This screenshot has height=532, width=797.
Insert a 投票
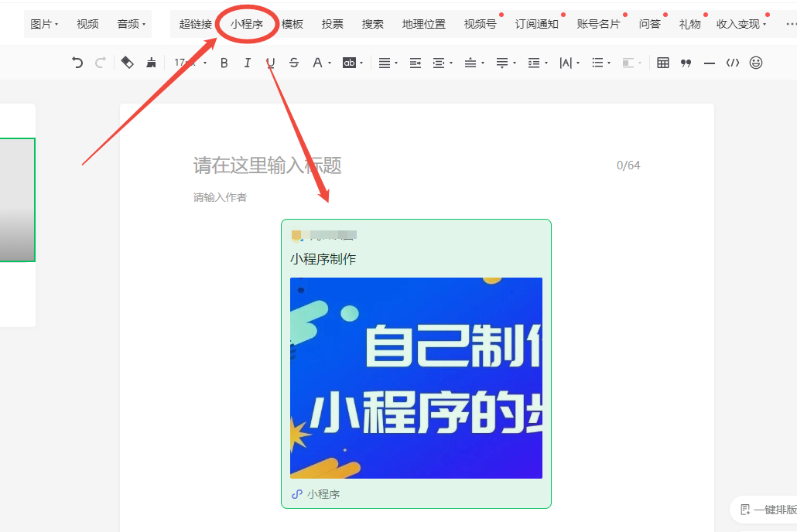[333, 24]
